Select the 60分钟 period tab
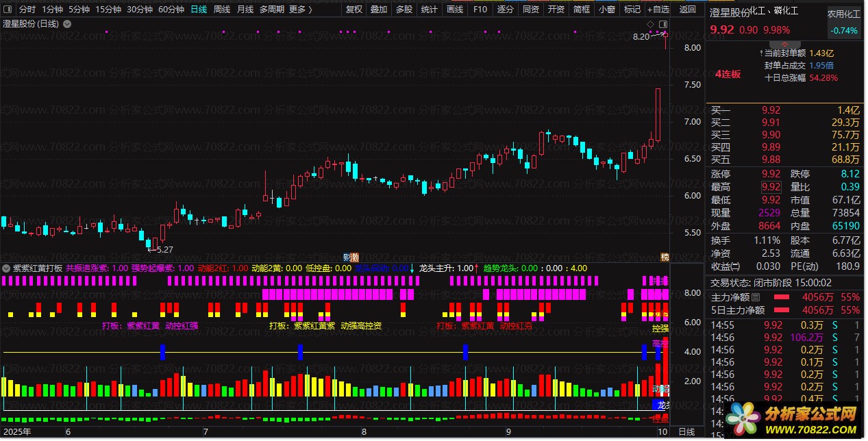868x441 pixels. (171, 10)
